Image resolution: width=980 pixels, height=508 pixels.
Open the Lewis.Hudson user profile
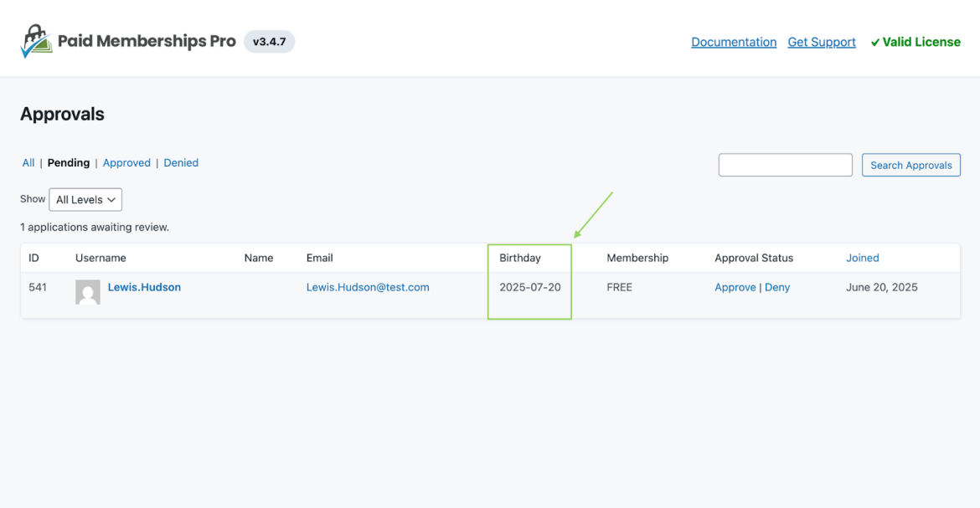[144, 287]
